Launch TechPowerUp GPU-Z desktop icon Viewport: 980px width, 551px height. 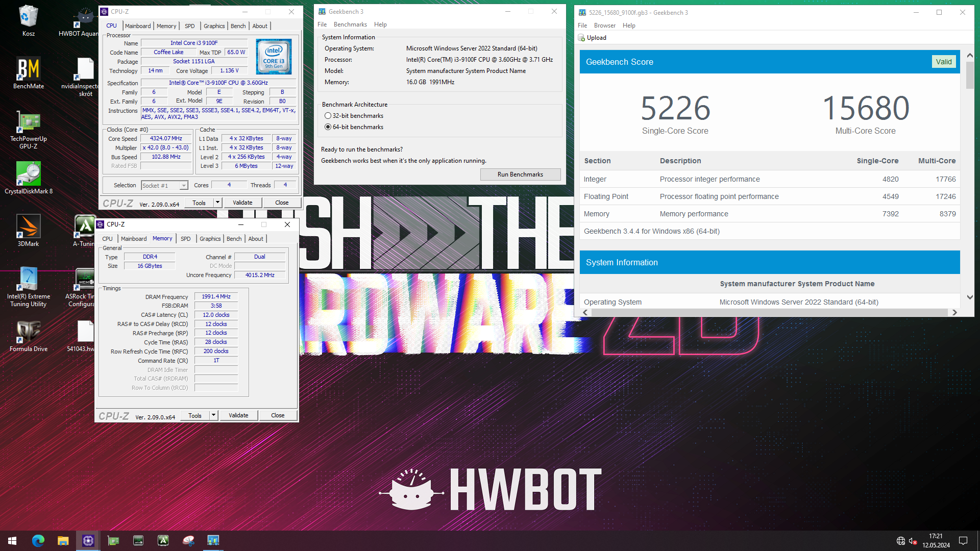click(x=28, y=130)
